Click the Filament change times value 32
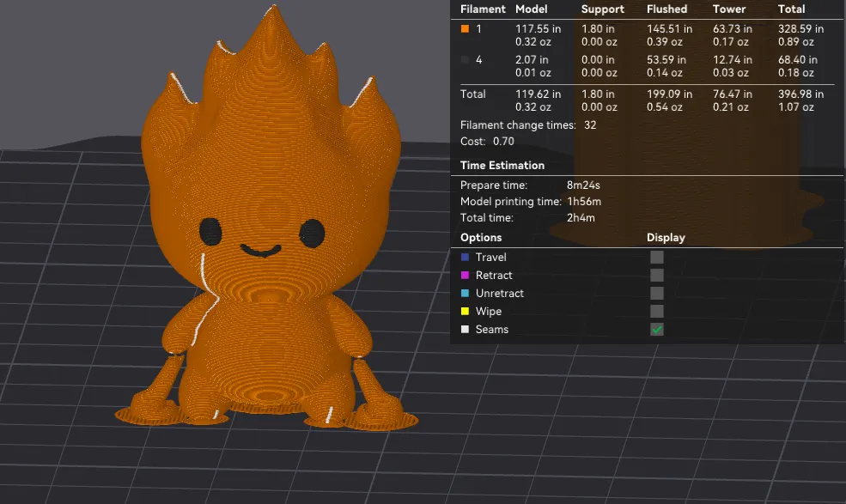The width and height of the screenshot is (846, 504). point(590,125)
